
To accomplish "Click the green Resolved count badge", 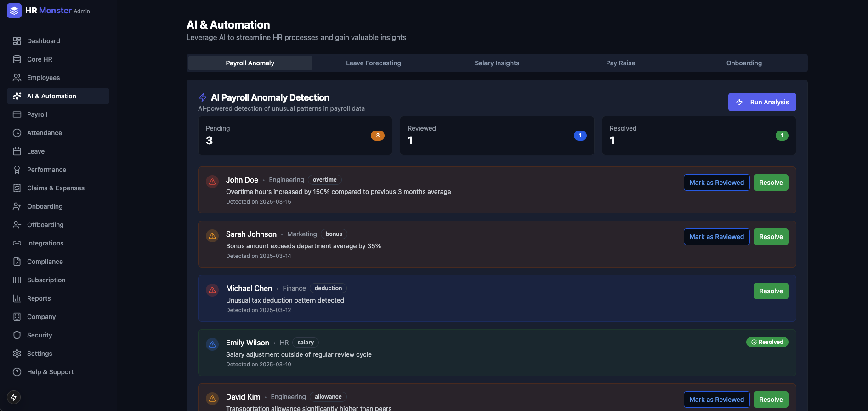I will click(782, 136).
